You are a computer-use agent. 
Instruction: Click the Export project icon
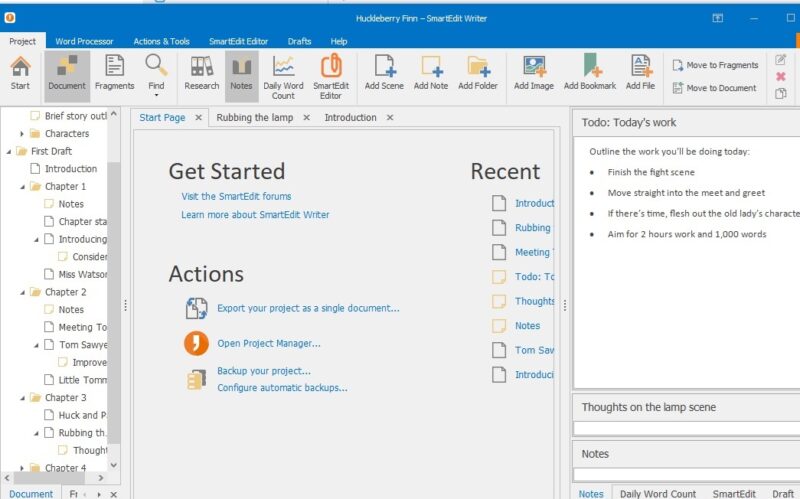click(x=196, y=308)
